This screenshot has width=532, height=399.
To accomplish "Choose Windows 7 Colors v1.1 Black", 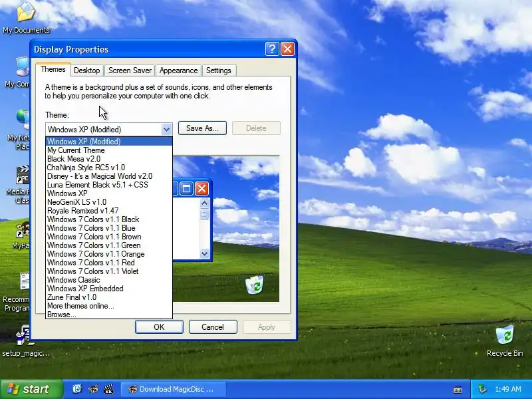I will [x=109, y=219].
